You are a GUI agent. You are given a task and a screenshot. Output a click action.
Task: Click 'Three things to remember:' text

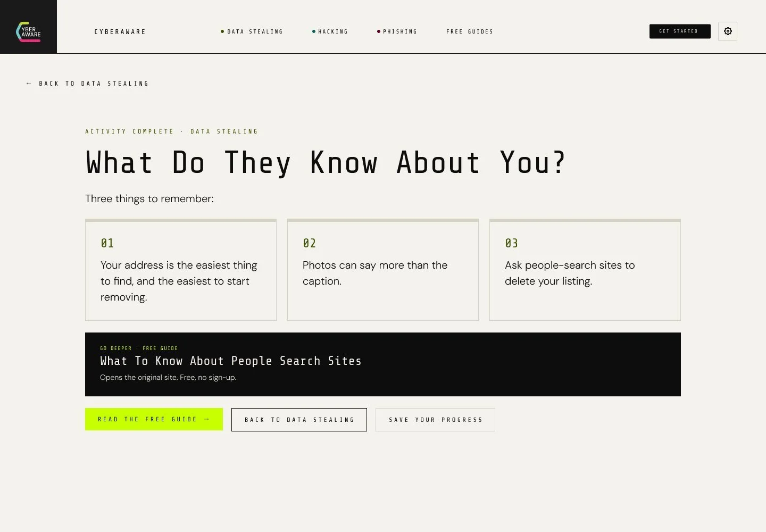pyautogui.click(x=149, y=198)
